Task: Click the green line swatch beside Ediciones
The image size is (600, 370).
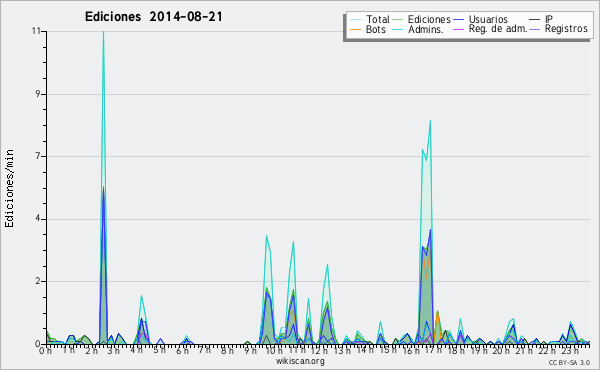Action: (398, 20)
